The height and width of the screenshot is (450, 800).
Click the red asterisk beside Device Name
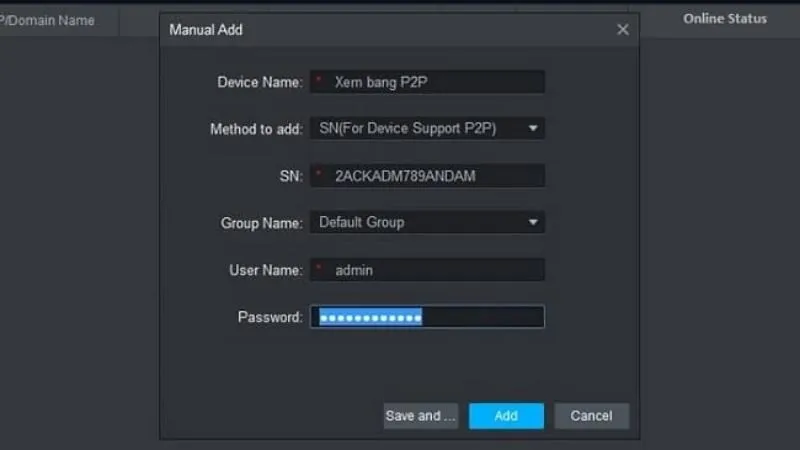(319, 81)
